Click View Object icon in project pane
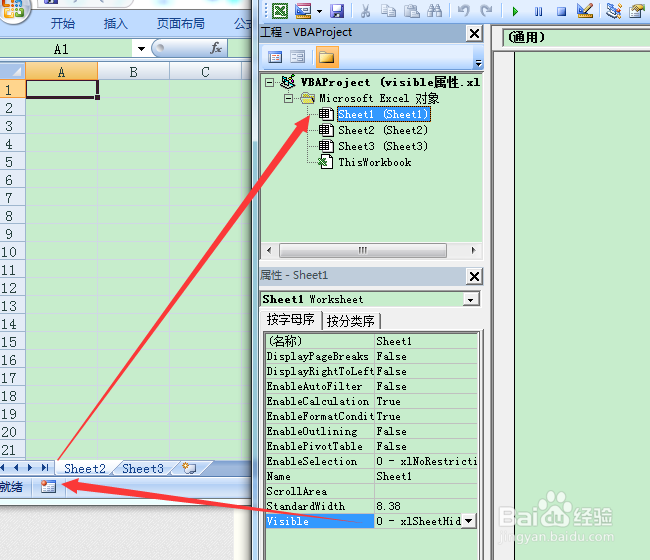Screen dimensions: 650x560 click(x=297, y=57)
